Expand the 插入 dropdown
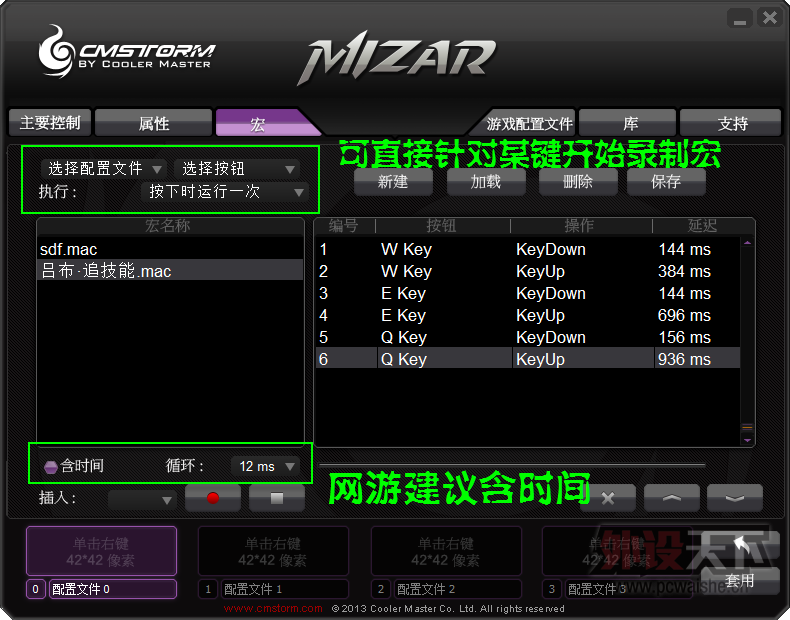This screenshot has width=790, height=620. (x=142, y=500)
